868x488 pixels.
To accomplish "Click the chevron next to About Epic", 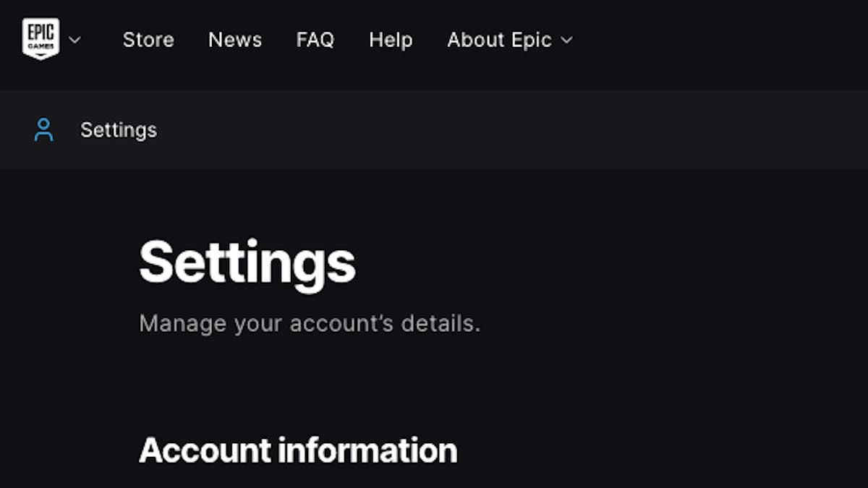I will coord(565,41).
